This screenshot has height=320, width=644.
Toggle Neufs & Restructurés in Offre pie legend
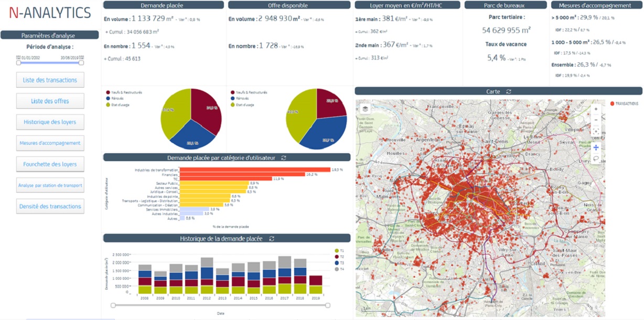[x=233, y=92]
